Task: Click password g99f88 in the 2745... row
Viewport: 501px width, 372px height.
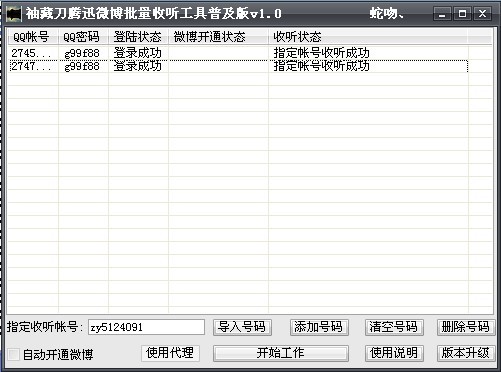Action: pyautogui.click(x=82, y=53)
